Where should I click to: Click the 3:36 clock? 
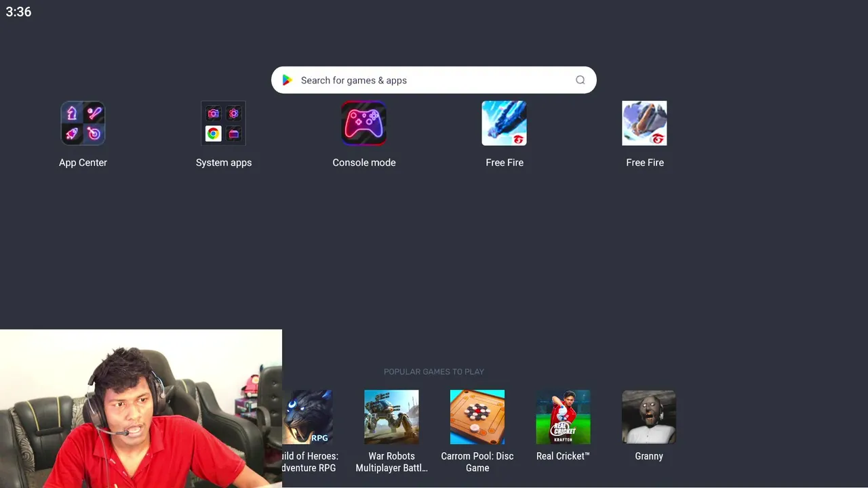point(18,12)
